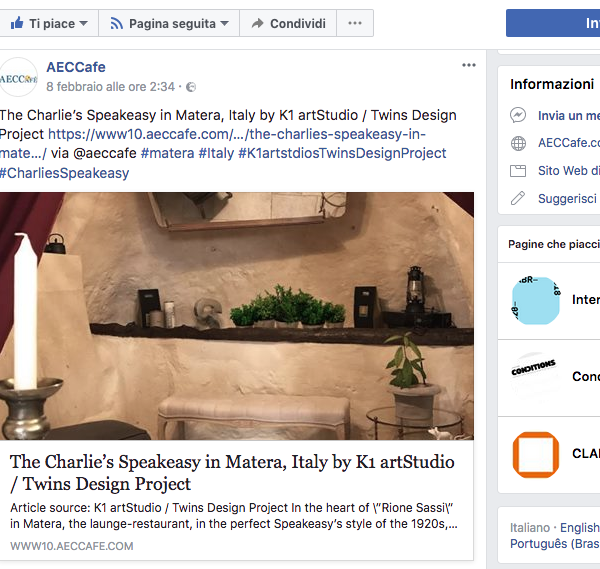
Task: Open the AECCafe page name link
Action: pyautogui.click(x=76, y=67)
